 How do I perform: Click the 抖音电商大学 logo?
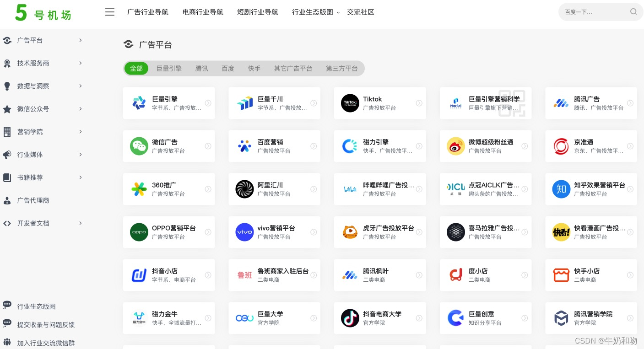coord(350,318)
